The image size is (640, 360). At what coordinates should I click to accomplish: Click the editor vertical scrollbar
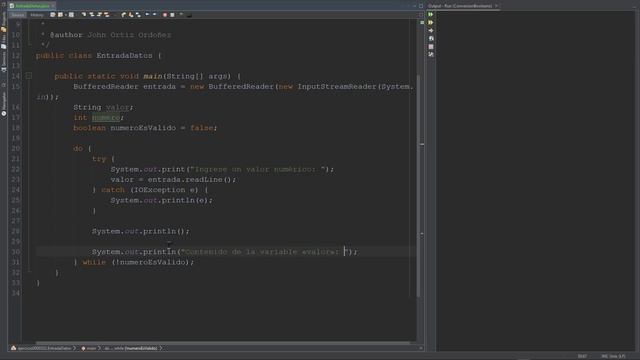(x=418, y=186)
